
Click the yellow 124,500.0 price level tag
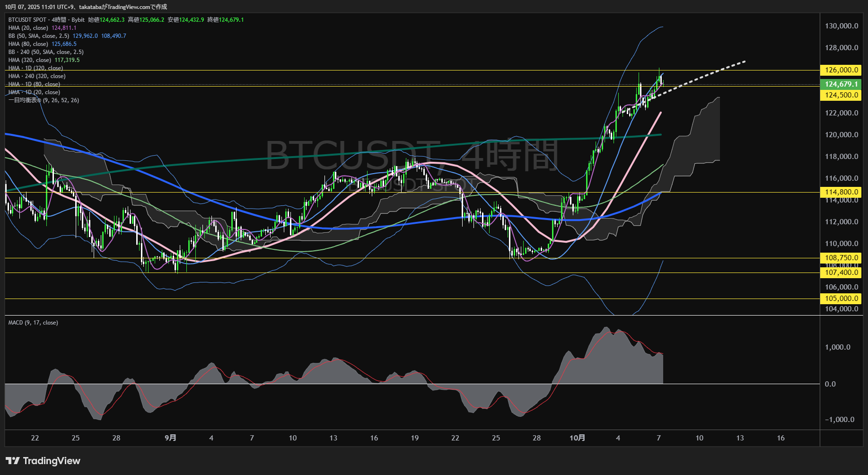tap(841, 95)
